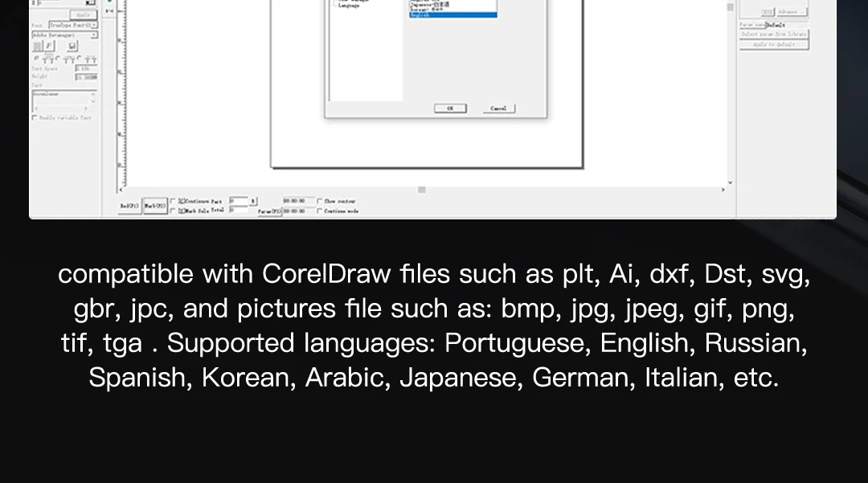Click the small button beside Part field

click(x=253, y=201)
